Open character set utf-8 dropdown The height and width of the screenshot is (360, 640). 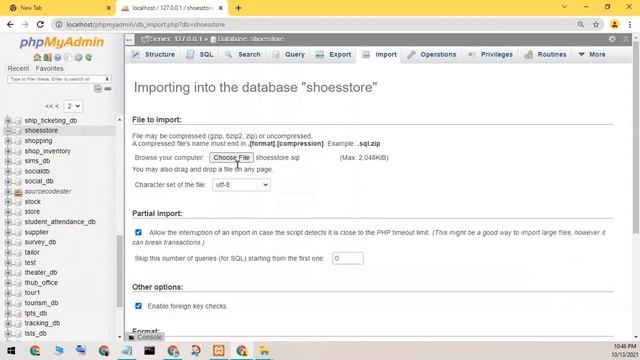pyautogui.click(x=241, y=185)
